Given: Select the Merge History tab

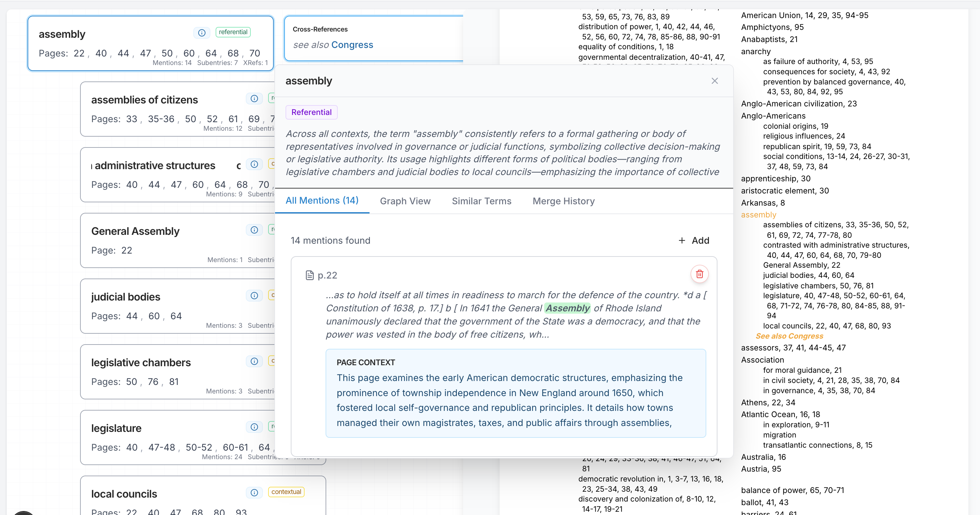Looking at the screenshot, I should click(563, 201).
